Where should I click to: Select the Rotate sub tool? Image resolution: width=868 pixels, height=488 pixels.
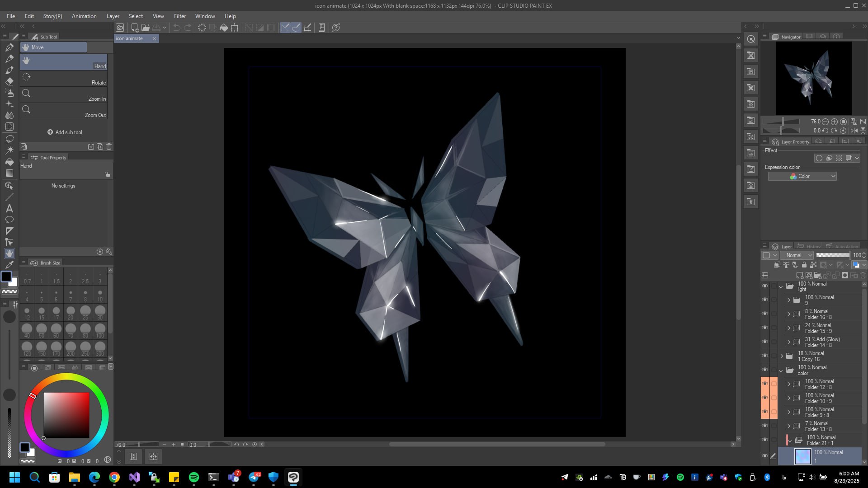[x=63, y=78]
